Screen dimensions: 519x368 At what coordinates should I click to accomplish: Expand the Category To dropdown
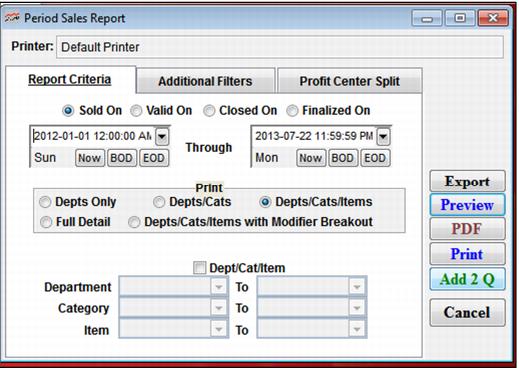[357, 308]
